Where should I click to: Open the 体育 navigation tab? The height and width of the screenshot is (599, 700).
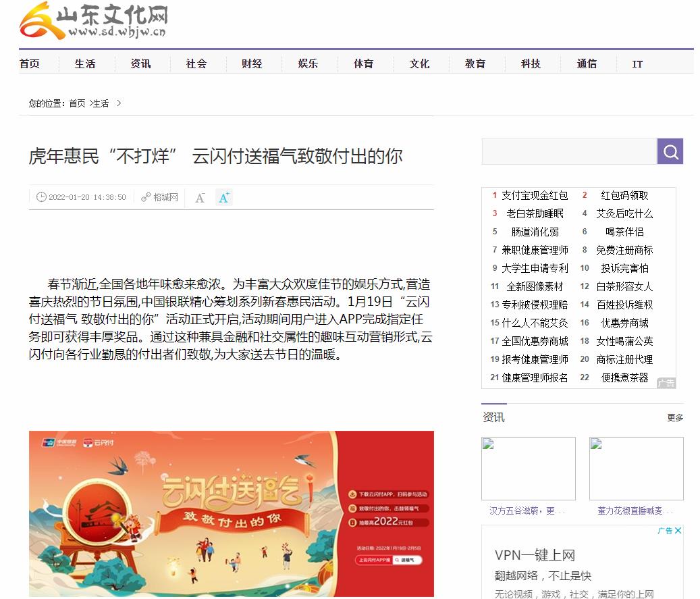pyautogui.click(x=363, y=64)
